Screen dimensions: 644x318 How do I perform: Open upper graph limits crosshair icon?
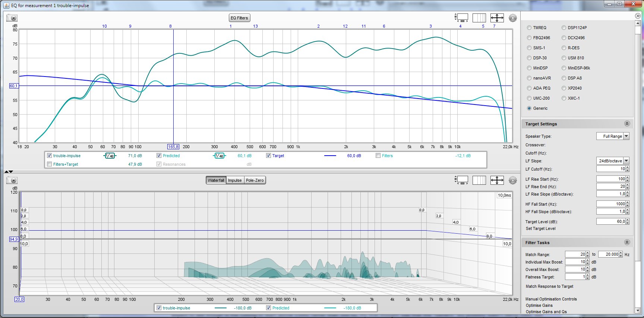pos(497,18)
